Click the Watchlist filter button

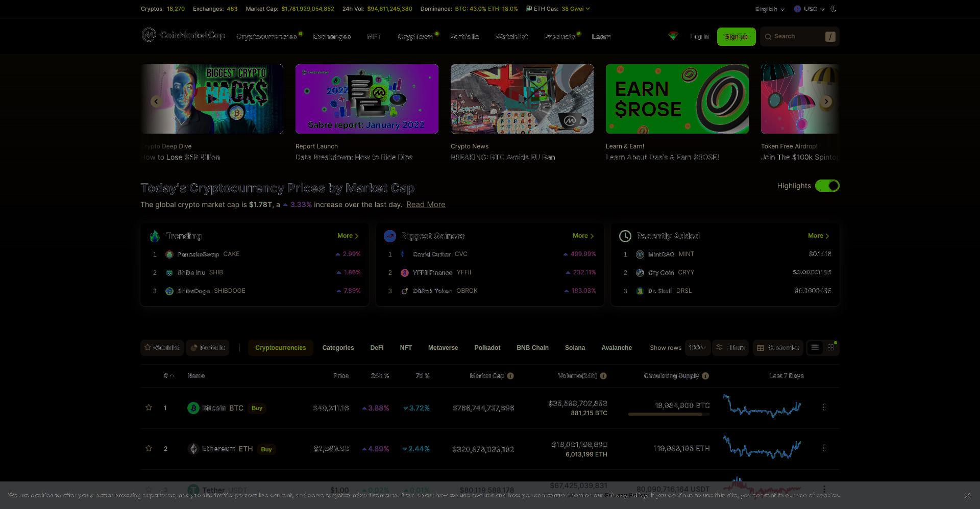point(162,347)
